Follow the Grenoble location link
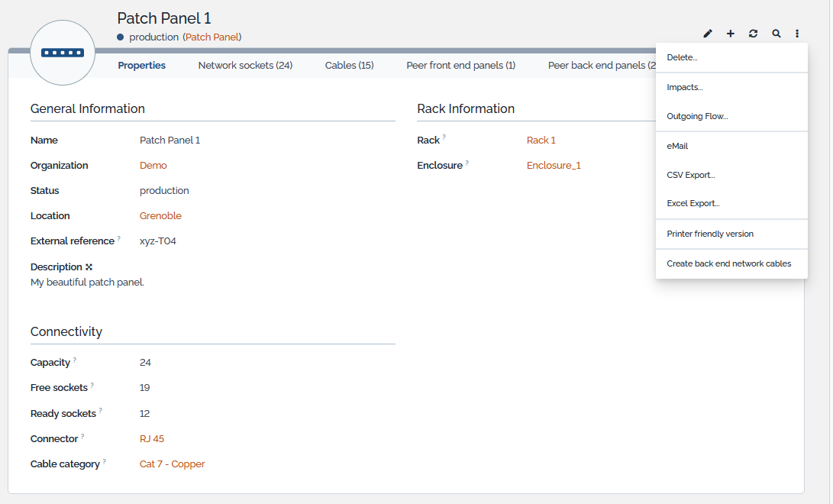The width and height of the screenshot is (833, 504). click(160, 216)
